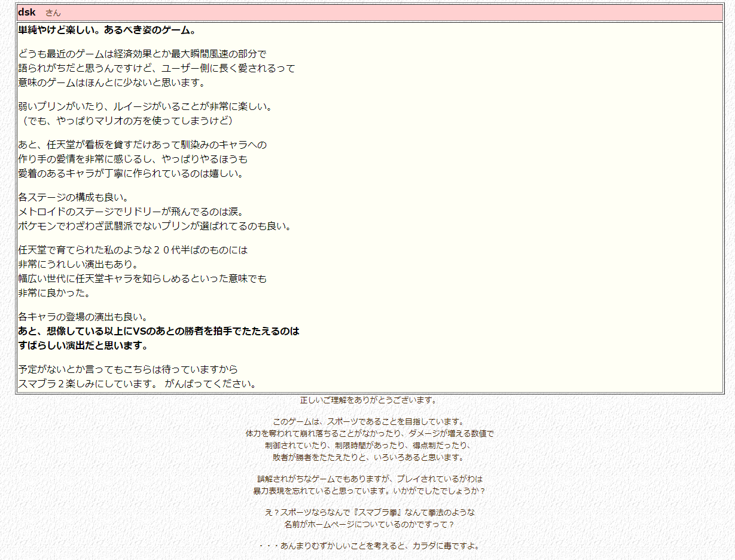Click the line '体力を奪われて崩れ落ちることがなかったり、ダメージが増える数値で'
The height and width of the screenshot is (560, 735).
coord(370,434)
